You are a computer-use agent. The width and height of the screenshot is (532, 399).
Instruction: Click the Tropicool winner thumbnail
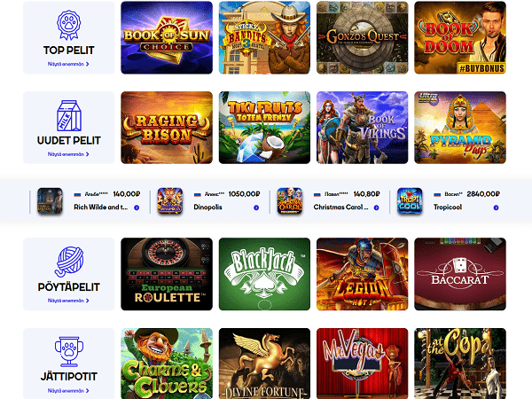coord(410,201)
